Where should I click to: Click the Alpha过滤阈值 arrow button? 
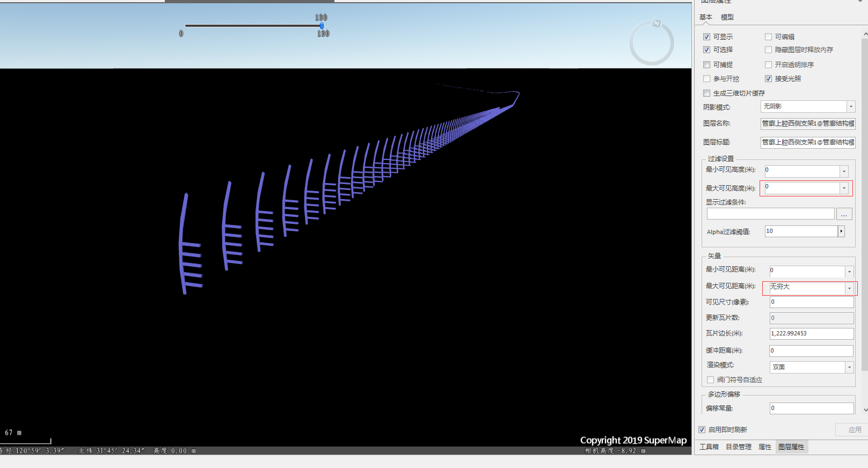pos(841,231)
